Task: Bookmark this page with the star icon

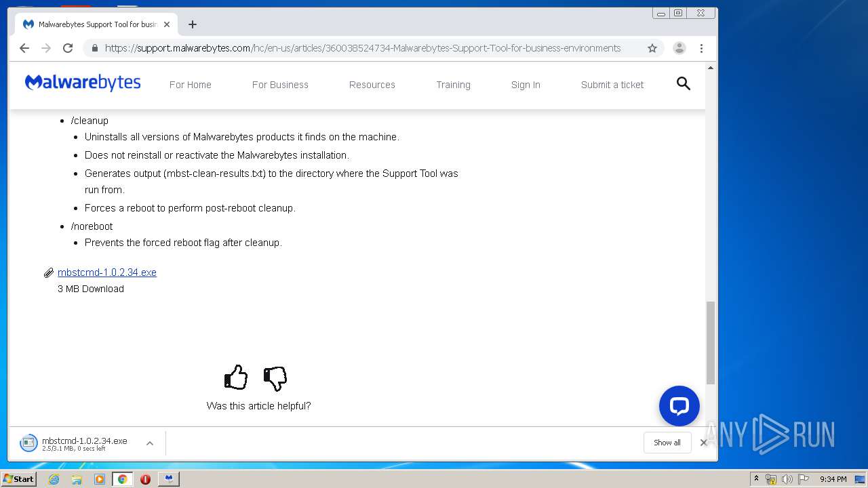Action: click(652, 48)
